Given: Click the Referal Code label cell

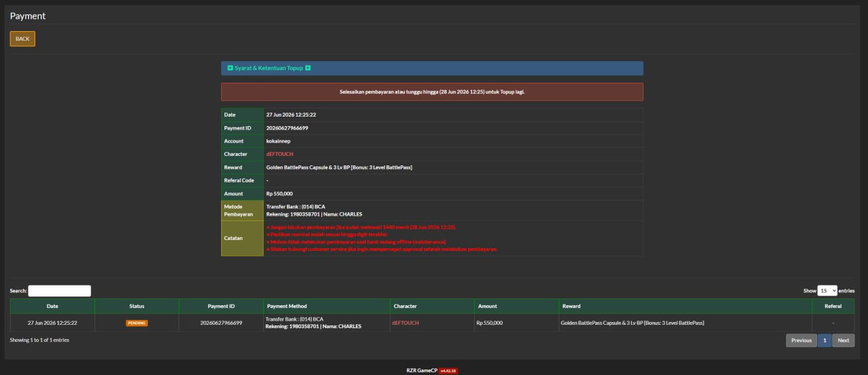Looking at the screenshot, I should 242,180.
